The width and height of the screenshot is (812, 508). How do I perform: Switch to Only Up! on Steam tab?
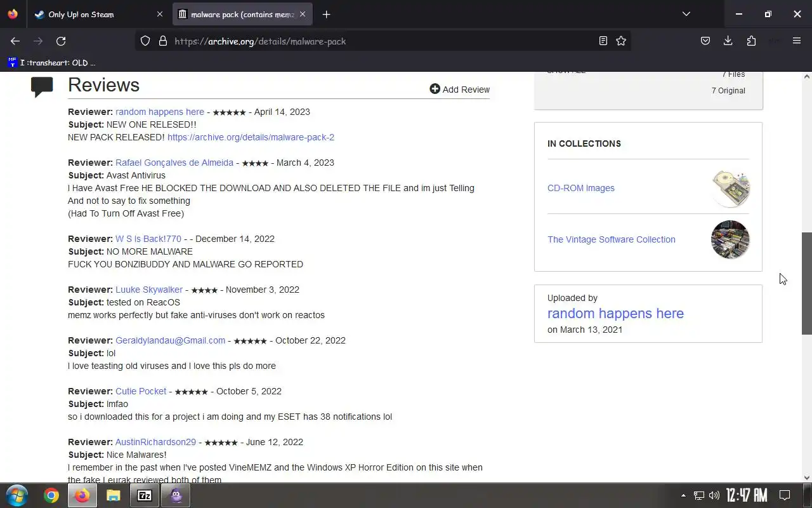point(98,14)
